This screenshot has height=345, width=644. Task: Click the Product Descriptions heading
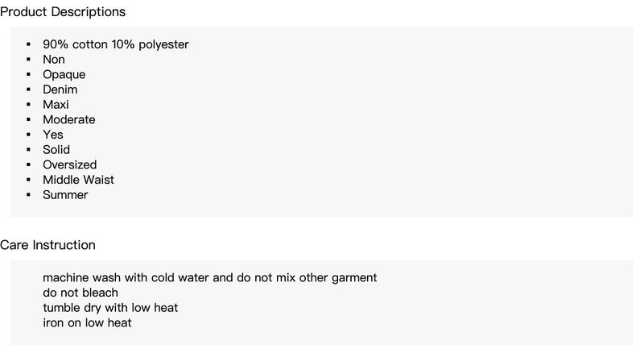coord(62,12)
